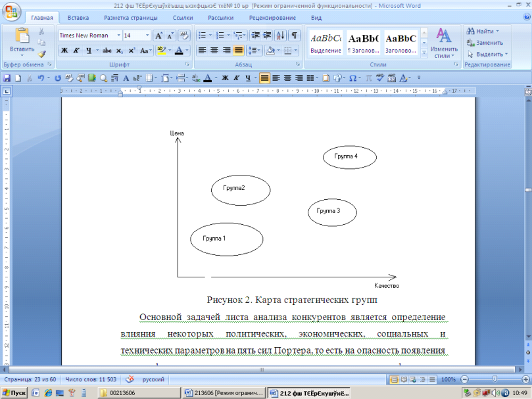Screen dimensions: 532x399
Task: Click the Format Painter brush icon
Action: [x=41, y=54]
